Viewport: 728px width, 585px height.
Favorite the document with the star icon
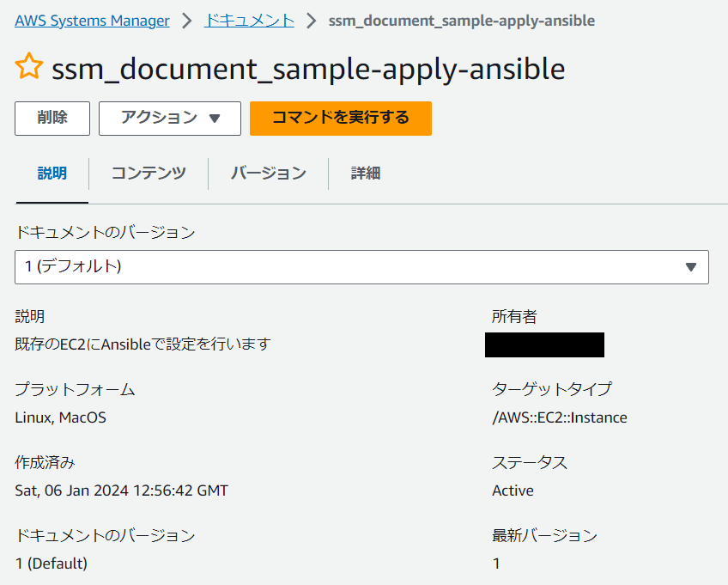tap(29, 65)
